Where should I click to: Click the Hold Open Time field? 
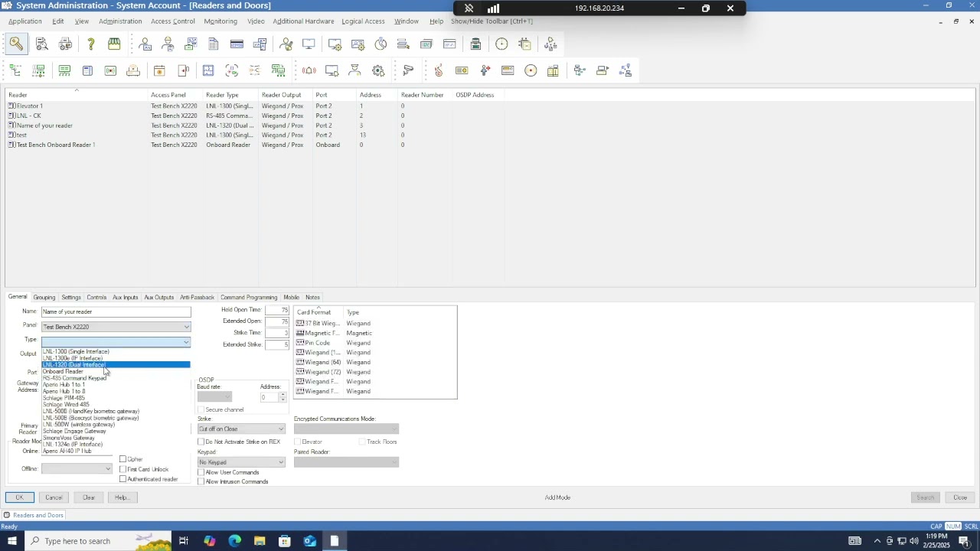pyautogui.click(x=277, y=310)
